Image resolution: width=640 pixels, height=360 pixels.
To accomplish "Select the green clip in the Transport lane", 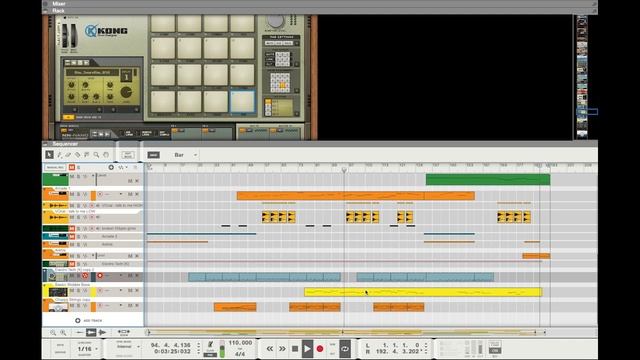I will 488,180.
